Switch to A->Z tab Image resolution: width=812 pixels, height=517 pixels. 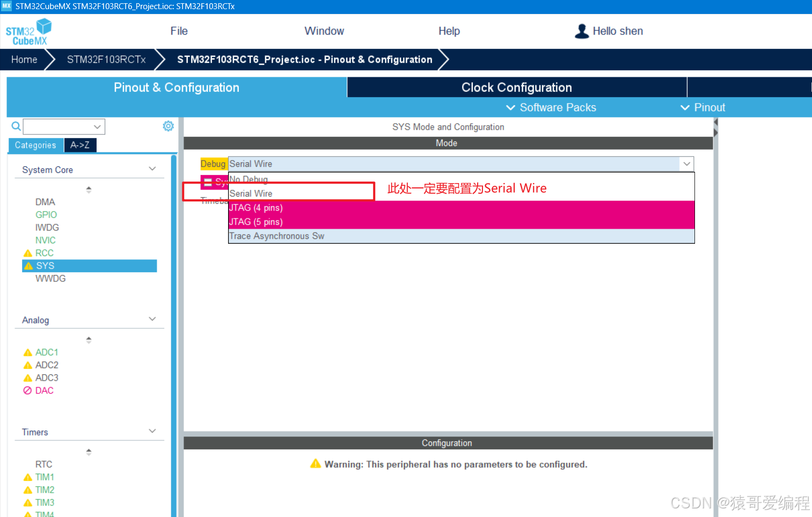coord(80,145)
